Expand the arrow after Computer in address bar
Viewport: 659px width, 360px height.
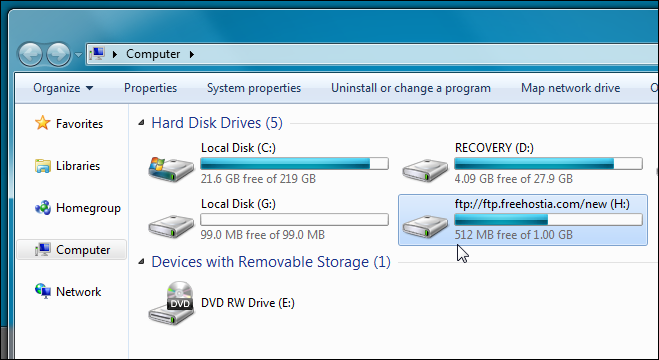192,54
